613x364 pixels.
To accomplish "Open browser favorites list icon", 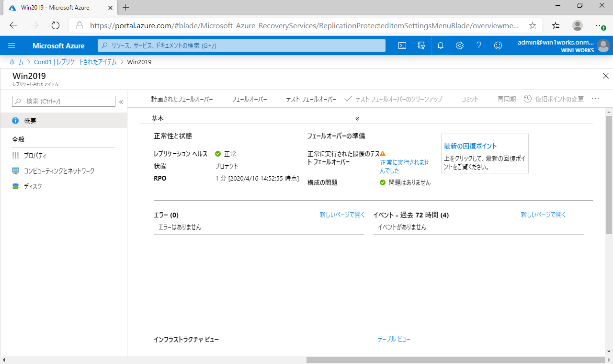I will pos(556,25).
